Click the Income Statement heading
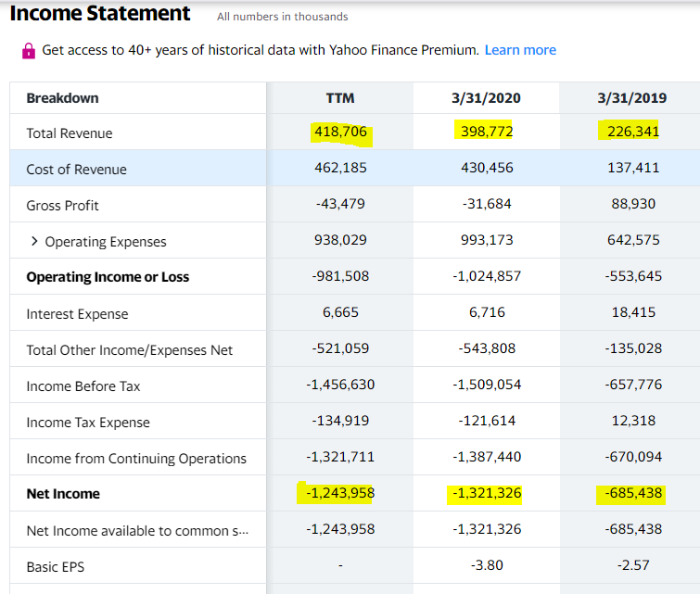Viewport: 700px width, 594px height. coord(100,14)
